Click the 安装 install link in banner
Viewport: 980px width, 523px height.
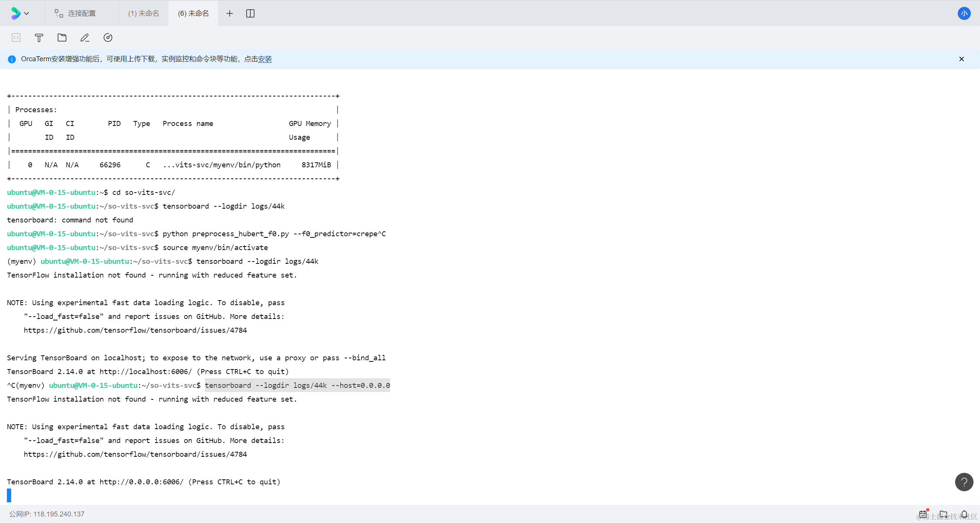tap(265, 59)
